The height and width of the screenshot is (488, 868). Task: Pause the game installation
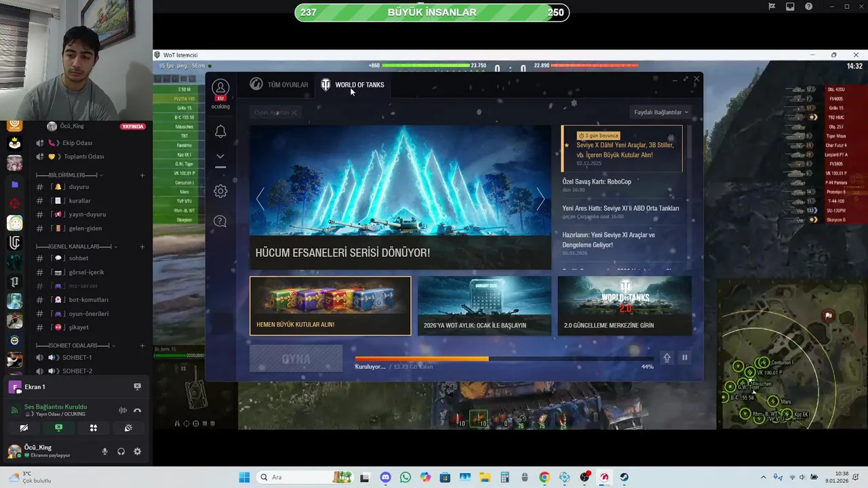685,358
